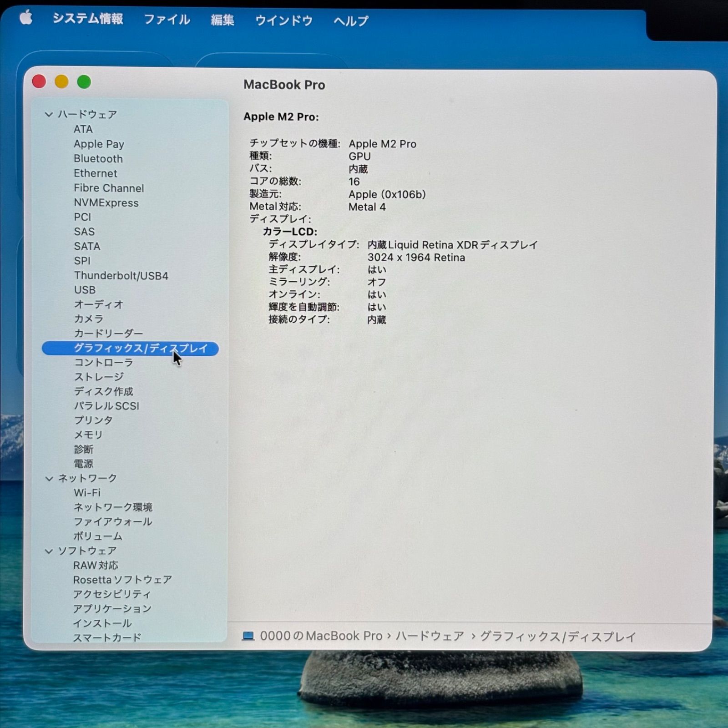The height and width of the screenshot is (728, 728).
Task: Select メモリ in the sidebar
Action: (88, 435)
